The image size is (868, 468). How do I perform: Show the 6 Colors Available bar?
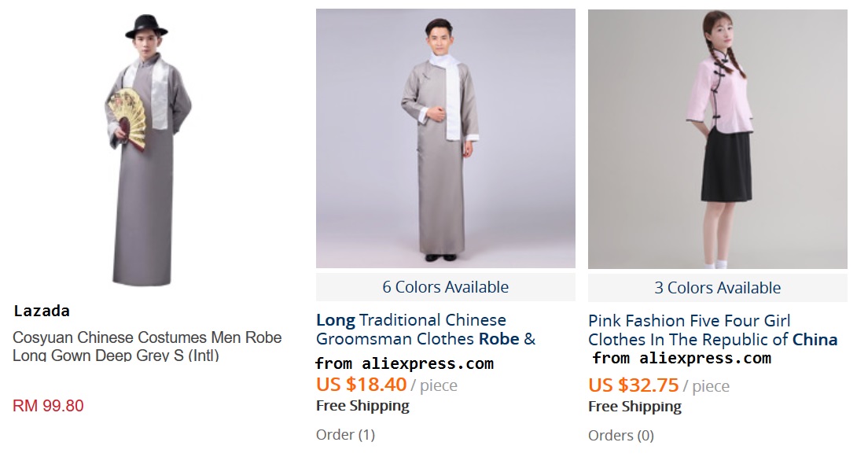[x=446, y=287]
